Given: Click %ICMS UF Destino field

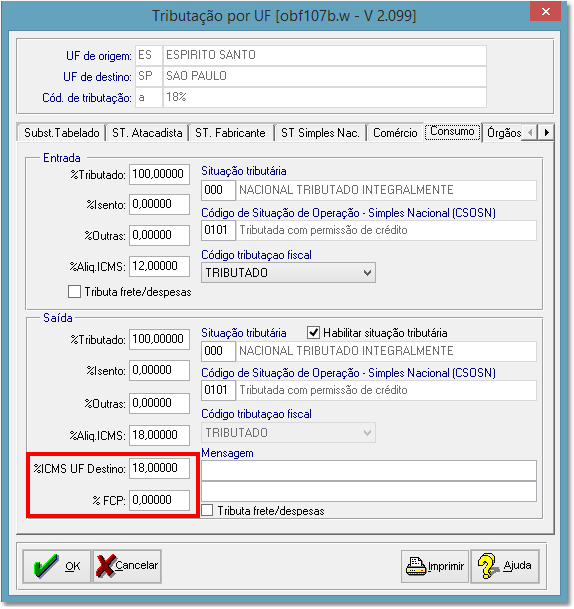Looking at the screenshot, I should coord(159,468).
